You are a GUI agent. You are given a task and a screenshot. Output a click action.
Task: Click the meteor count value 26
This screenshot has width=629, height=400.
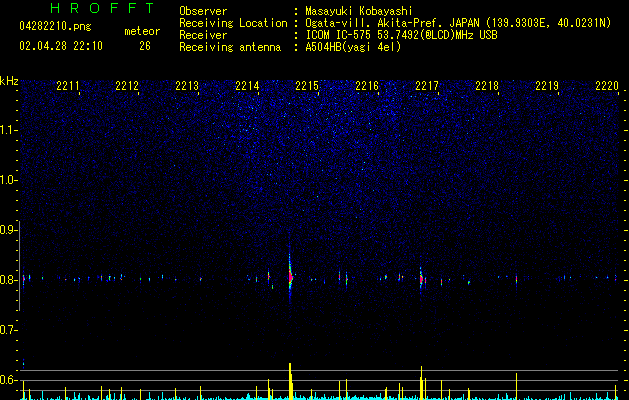pos(145,46)
